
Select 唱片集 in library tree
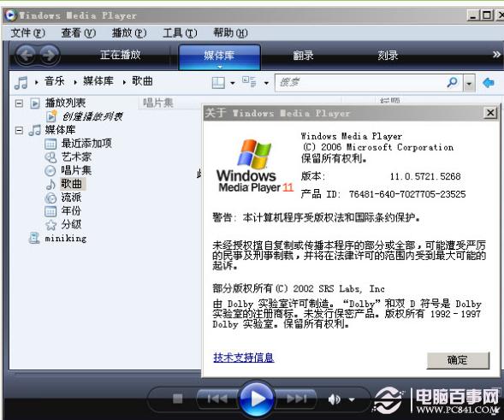pos(76,170)
